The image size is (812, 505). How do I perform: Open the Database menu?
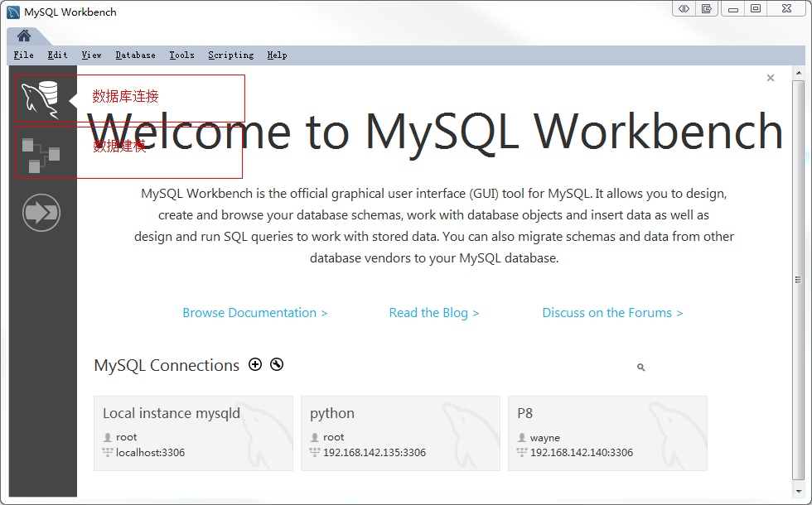[136, 55]
